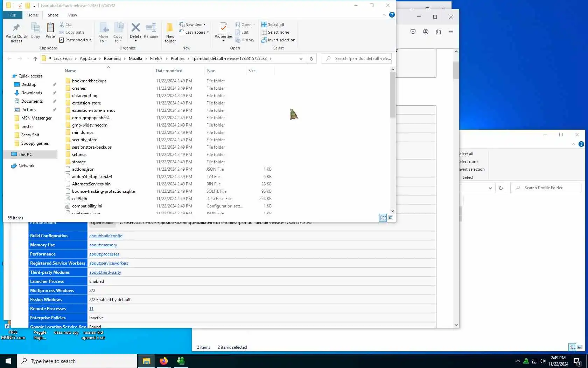Click the about:buildconfig link
Viewport: 588px width, 368px height.
pos(106,236)
